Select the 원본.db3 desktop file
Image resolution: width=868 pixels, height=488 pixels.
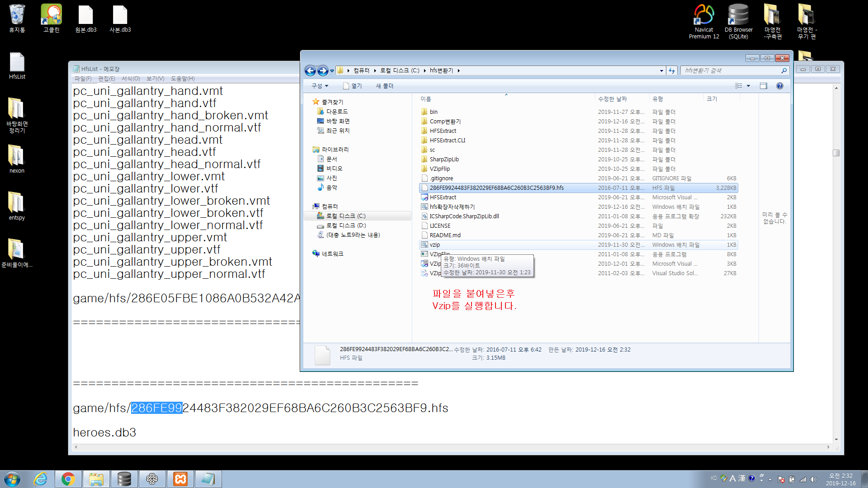click(x=85, y=18)
